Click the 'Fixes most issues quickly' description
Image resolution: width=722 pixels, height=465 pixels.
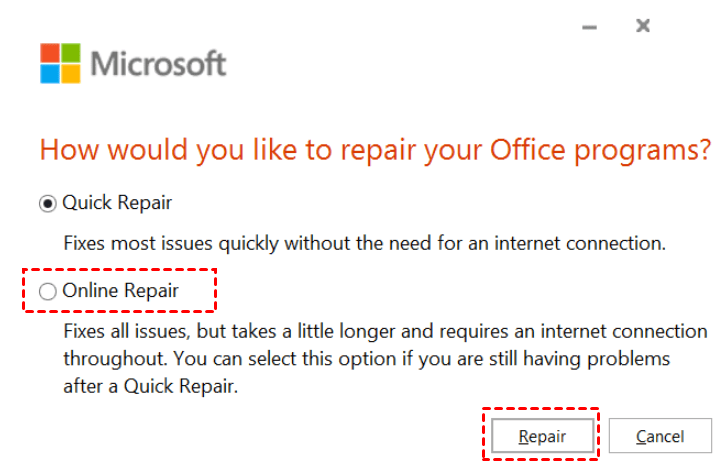point(364,243)
